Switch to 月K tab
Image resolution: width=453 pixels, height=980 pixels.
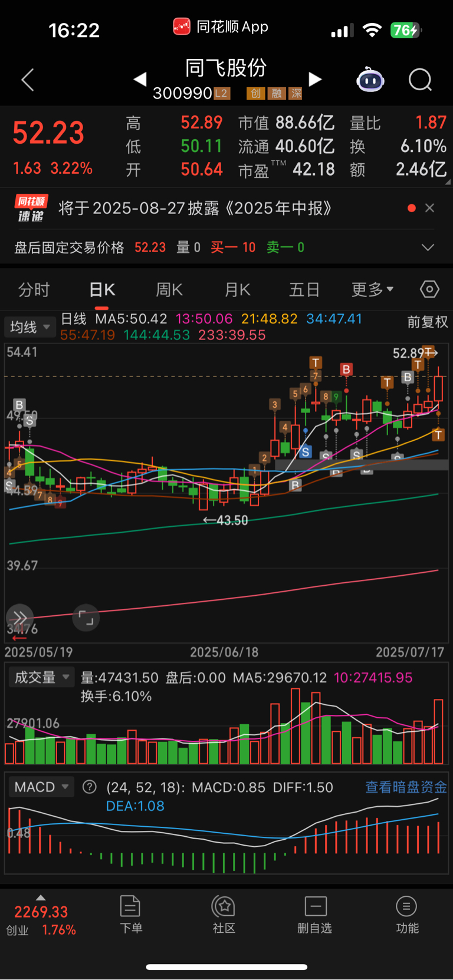click(x=238, y=289)
